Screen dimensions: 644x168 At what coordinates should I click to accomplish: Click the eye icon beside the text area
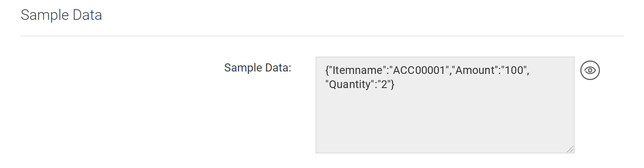click(590, 70)
